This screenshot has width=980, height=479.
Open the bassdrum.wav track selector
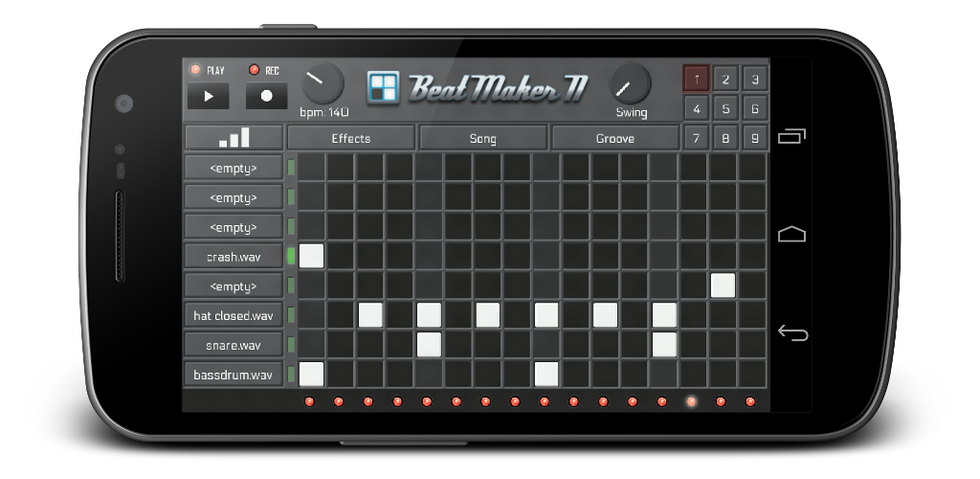(234, 375)
